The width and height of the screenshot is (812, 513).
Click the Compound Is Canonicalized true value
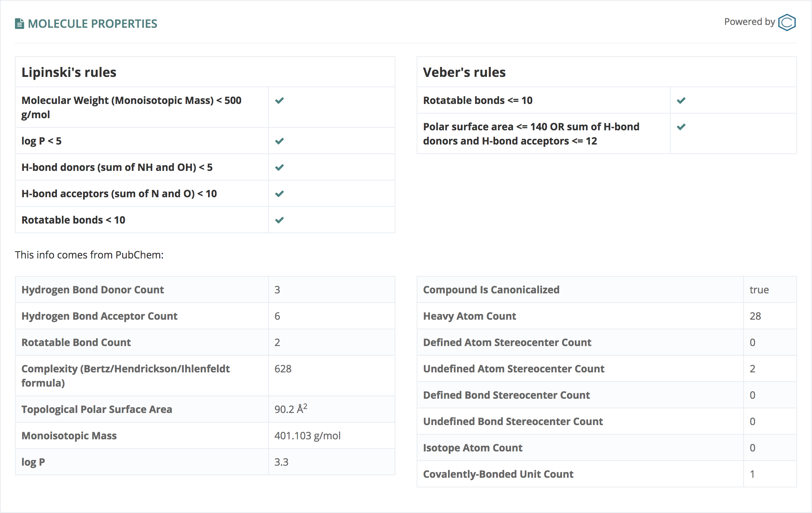[x=759, y=290]
